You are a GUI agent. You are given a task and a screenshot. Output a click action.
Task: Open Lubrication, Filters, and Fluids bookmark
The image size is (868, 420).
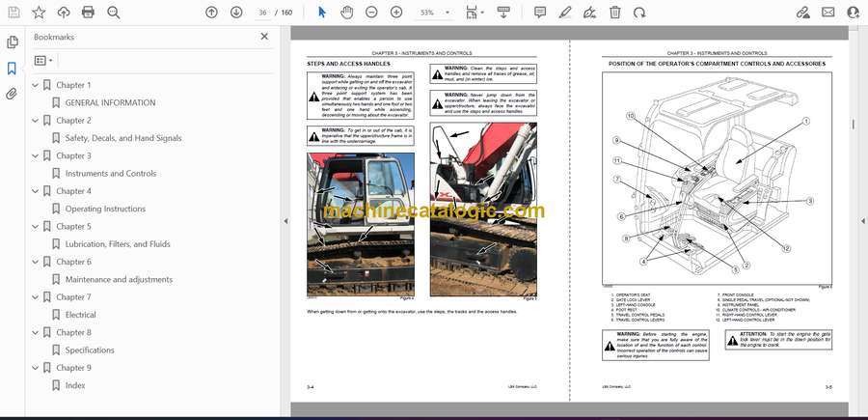[x=118, y=244]
